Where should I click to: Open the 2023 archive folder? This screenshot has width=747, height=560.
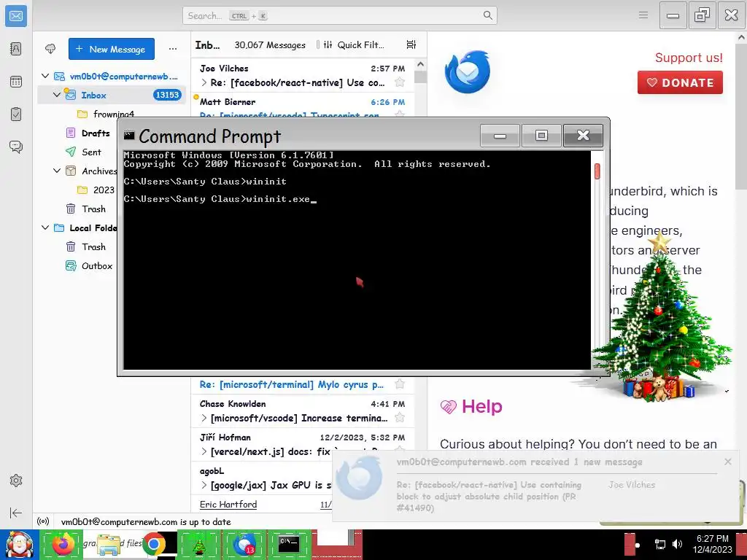104,190
